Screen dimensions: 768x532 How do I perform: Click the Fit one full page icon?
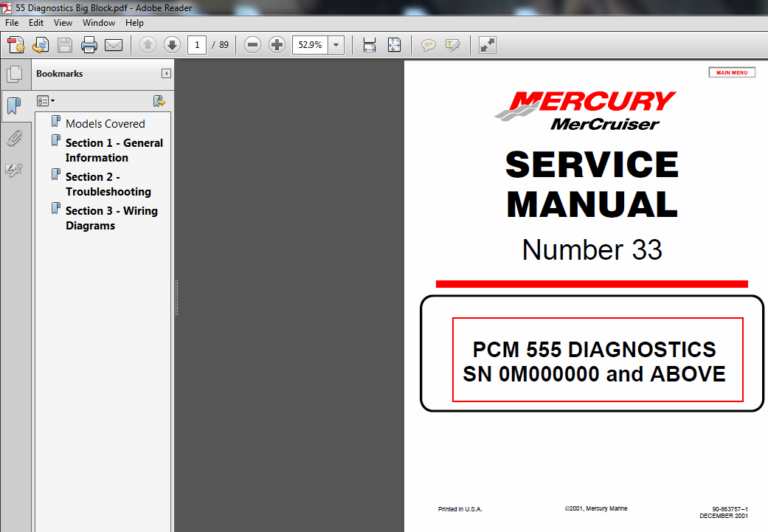coord(394,45)
